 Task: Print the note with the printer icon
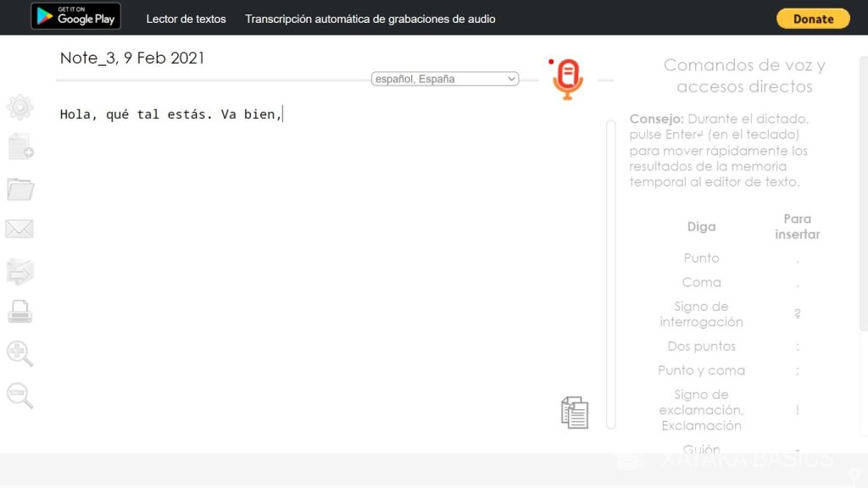pos(20,312)
